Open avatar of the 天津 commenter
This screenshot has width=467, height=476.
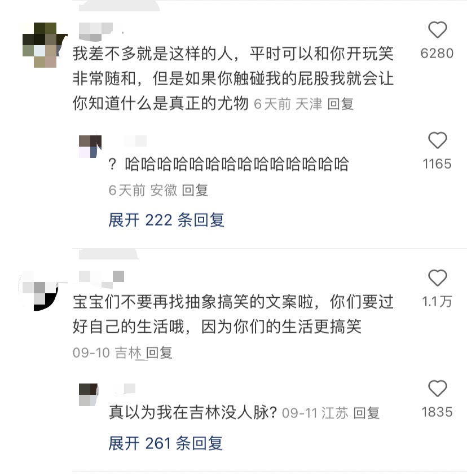(45, 45)
